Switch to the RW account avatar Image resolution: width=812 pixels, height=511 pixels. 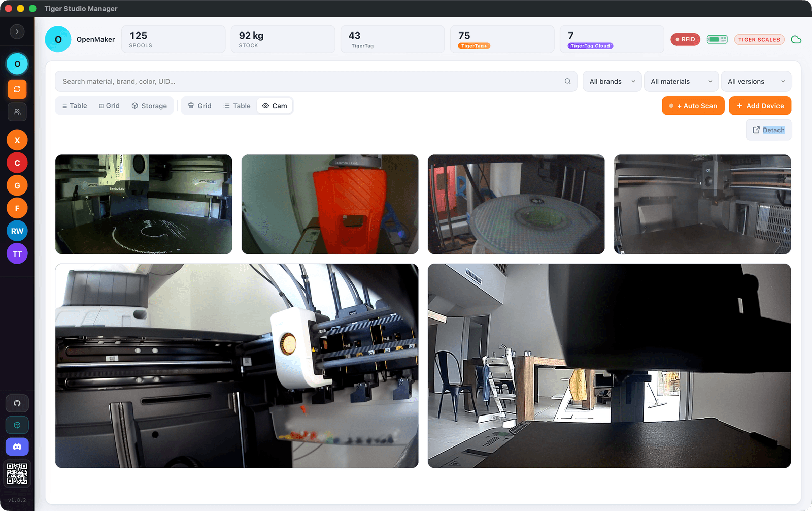17,231
